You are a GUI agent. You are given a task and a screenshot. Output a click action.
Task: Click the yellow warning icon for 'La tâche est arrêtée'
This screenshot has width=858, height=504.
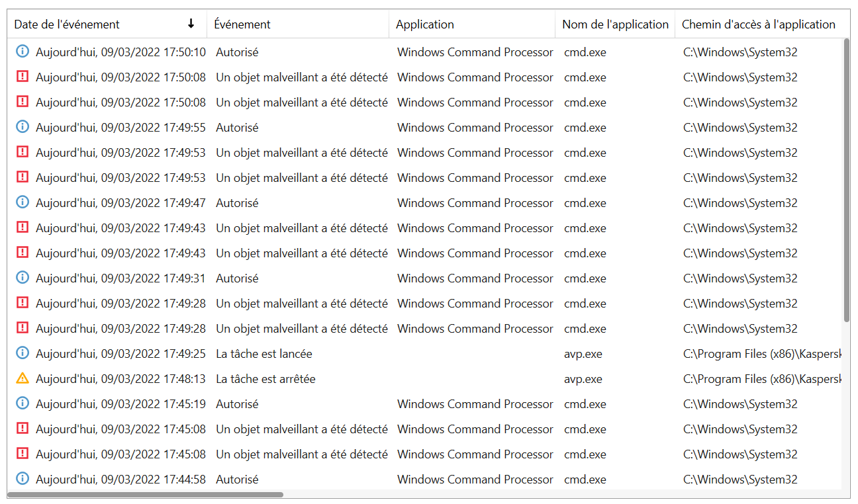click(23, 379)
